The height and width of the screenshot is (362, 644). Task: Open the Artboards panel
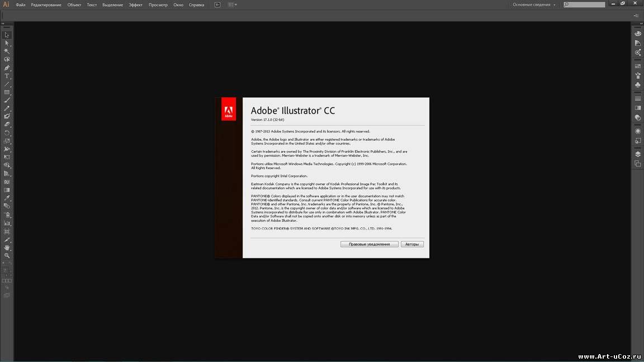637,164
